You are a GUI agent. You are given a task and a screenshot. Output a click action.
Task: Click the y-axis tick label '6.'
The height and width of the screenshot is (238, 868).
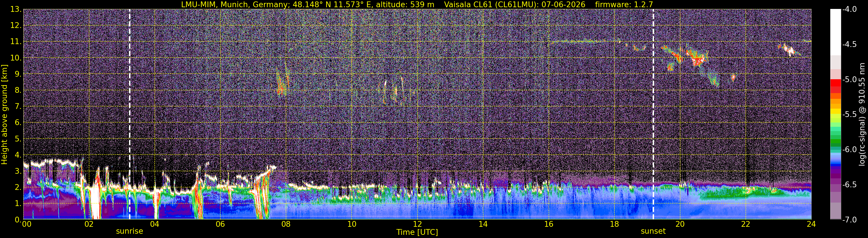(x=18, y=123)
